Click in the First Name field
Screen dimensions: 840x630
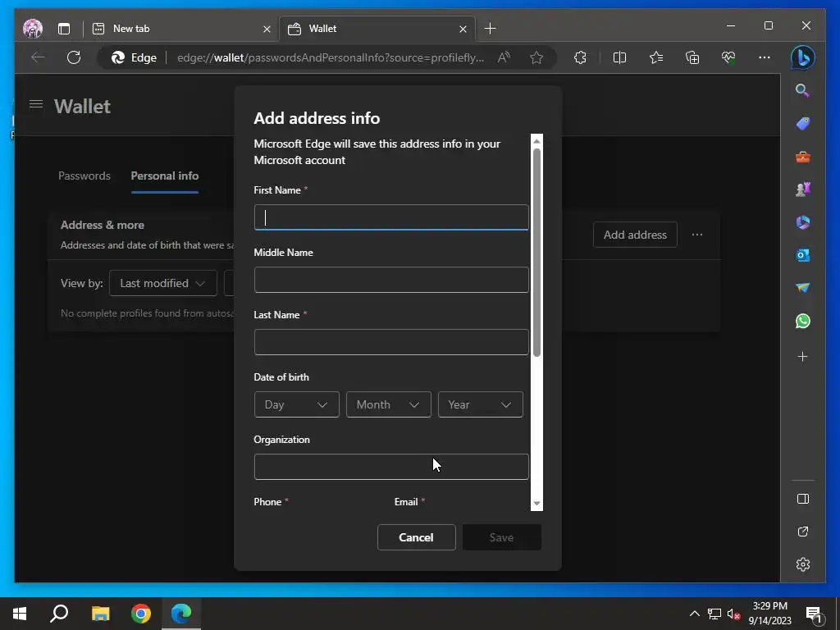pos(391,217)
